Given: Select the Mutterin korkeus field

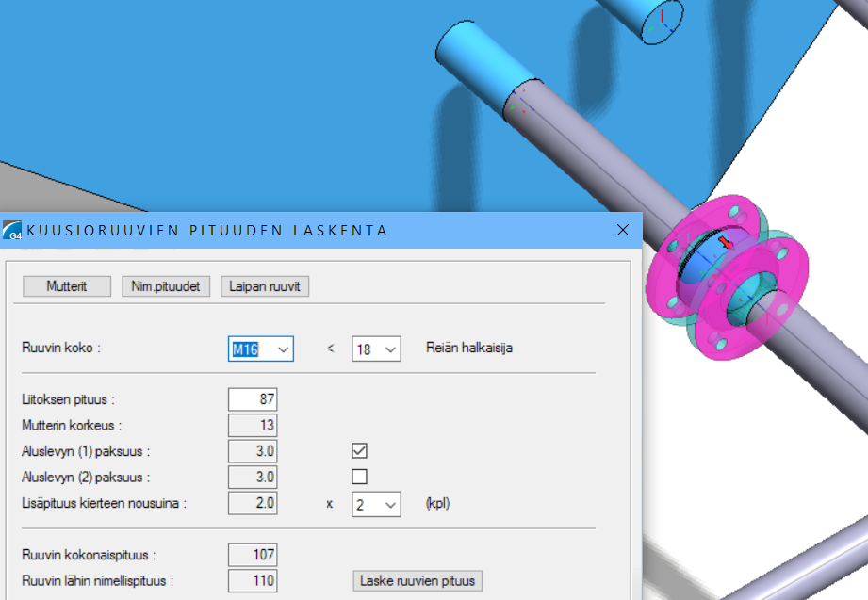Looking at the screenshot, I should (x=253, y=425).
